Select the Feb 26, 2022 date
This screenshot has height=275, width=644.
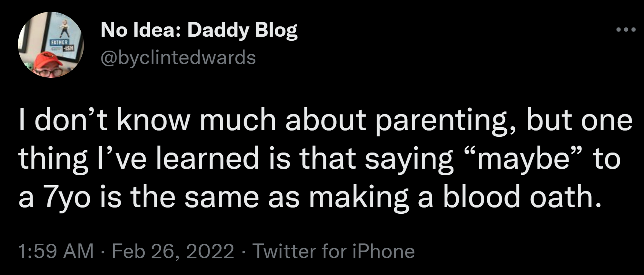tap(173, 251)
